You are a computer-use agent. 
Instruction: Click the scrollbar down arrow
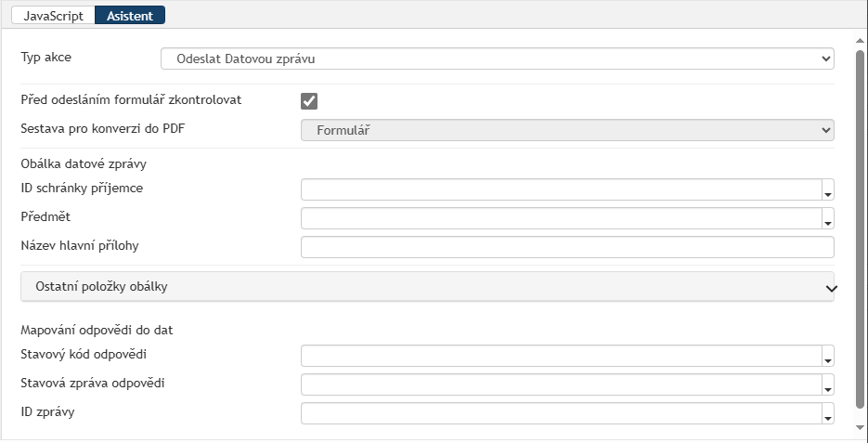point(860,427)
